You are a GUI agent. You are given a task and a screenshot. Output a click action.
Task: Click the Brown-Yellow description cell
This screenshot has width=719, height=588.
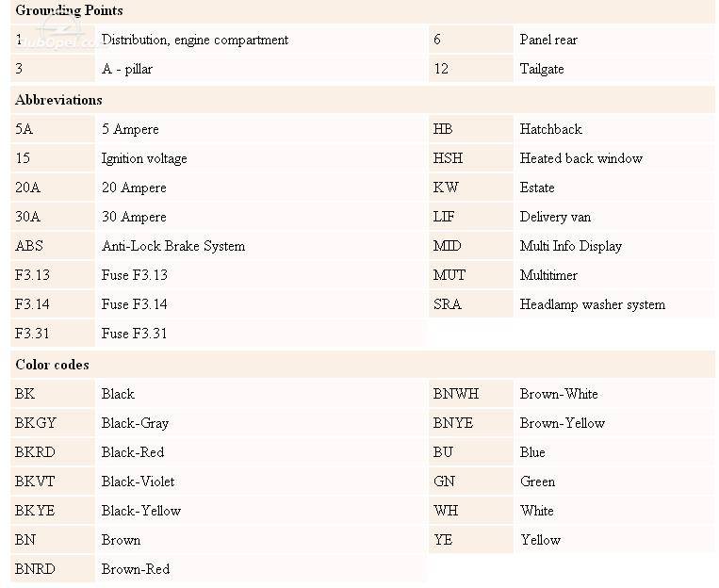614,423
